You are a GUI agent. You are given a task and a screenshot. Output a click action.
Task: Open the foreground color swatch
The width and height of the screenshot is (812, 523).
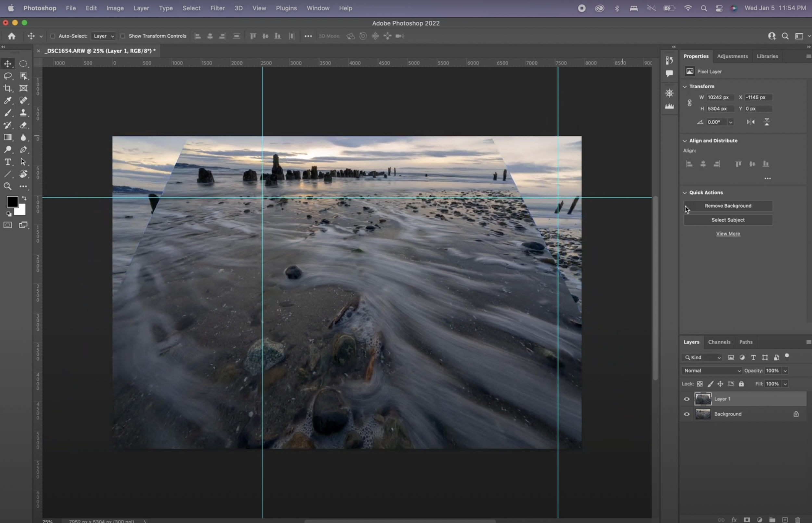(x=13, y=201)
